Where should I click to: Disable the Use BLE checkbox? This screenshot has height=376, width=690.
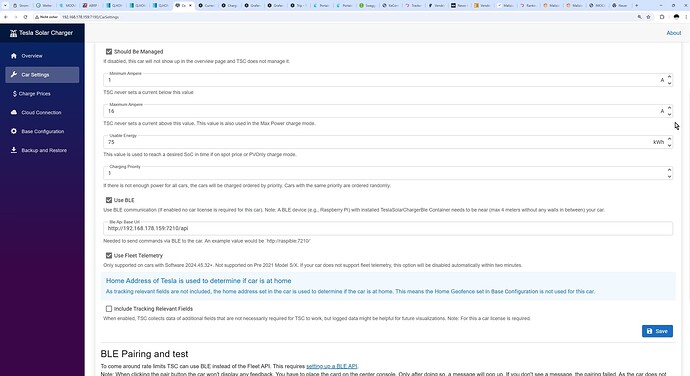point(109,200)
